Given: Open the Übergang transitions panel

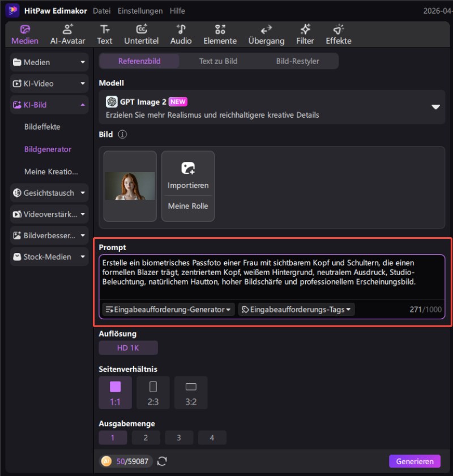Looking at the screenshot, I should (266, 35).
